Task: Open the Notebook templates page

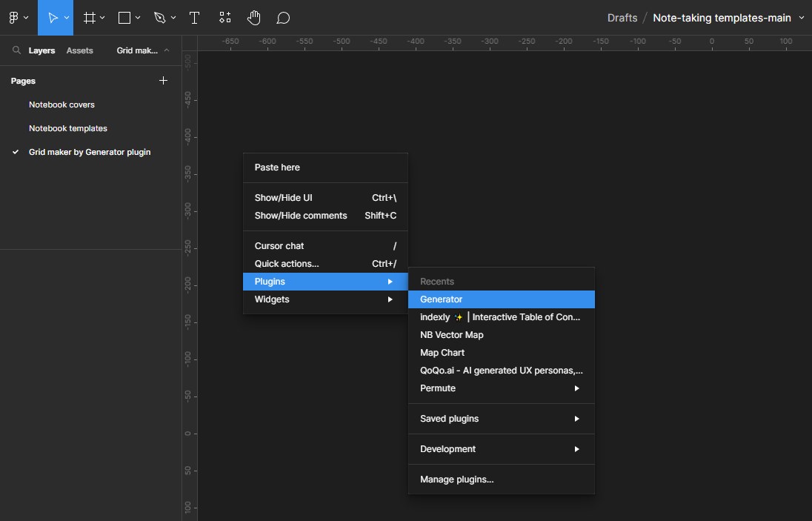Action: (68, 128)
